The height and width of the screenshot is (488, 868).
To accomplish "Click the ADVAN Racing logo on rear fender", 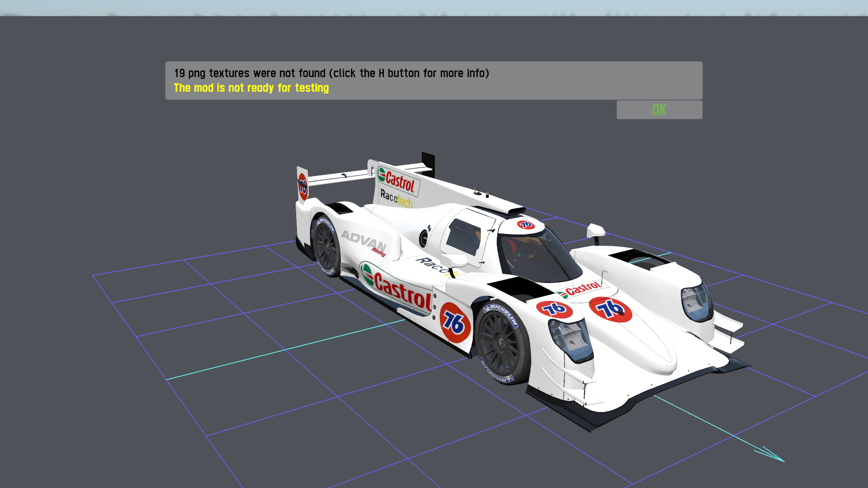I will point(364,242).
